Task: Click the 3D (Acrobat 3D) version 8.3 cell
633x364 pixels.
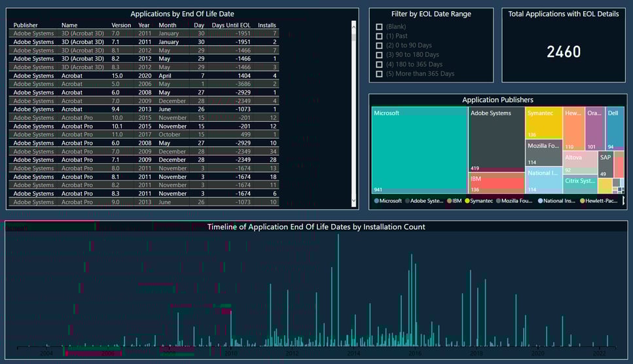Action: [x=115, y=67]
